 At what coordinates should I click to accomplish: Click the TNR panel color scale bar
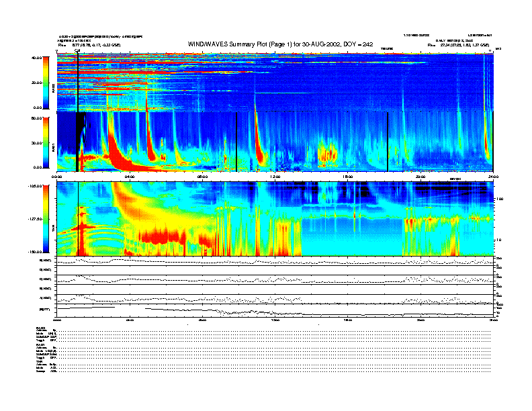coord(46,219)
